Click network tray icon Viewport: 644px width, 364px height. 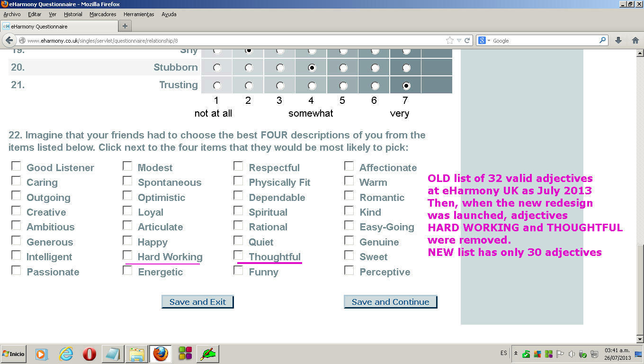pos(594,354)
